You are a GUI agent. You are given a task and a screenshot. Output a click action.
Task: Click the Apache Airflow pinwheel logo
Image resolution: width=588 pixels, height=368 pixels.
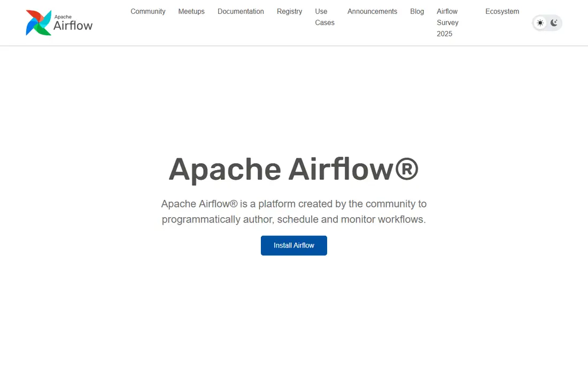point(38,23)
